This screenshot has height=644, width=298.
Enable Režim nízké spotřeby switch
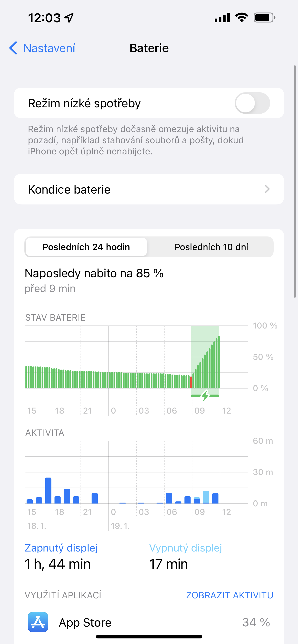252,103
